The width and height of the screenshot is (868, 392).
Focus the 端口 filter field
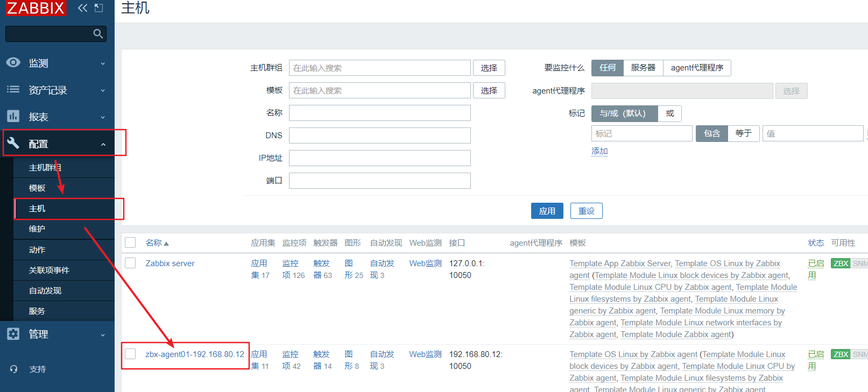click(x=380, y=181)
